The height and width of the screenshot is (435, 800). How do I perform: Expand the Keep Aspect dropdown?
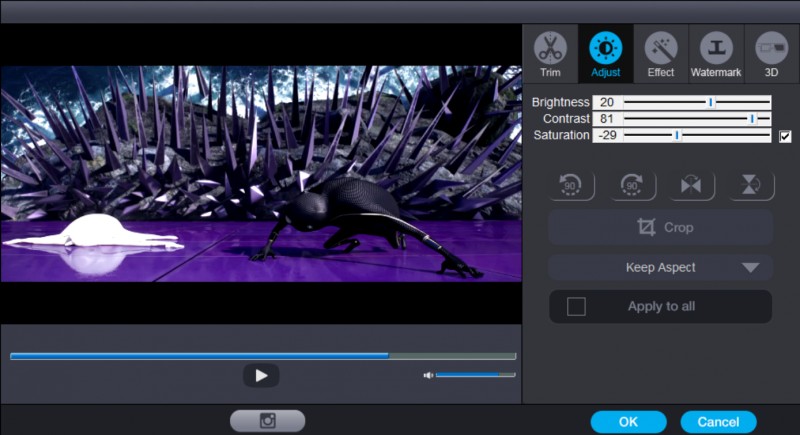[750, 268]
